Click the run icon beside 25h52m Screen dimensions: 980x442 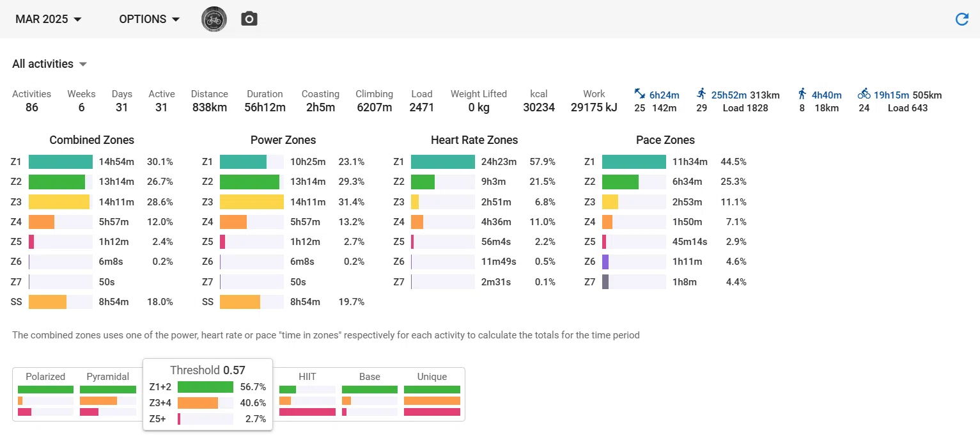pyautogui.click(x=701, y=94)
